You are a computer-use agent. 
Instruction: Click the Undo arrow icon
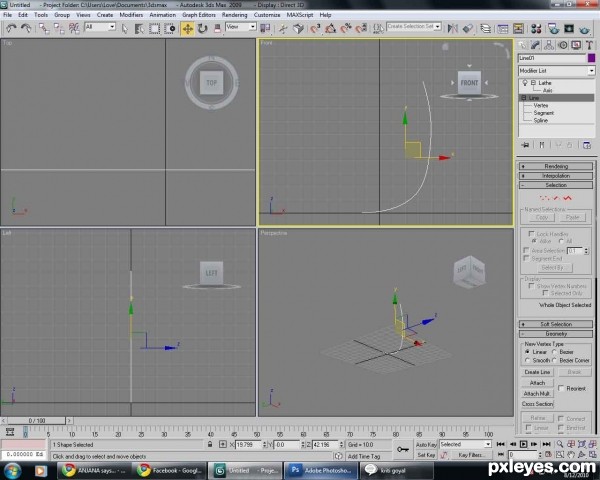tap(11, 28)
